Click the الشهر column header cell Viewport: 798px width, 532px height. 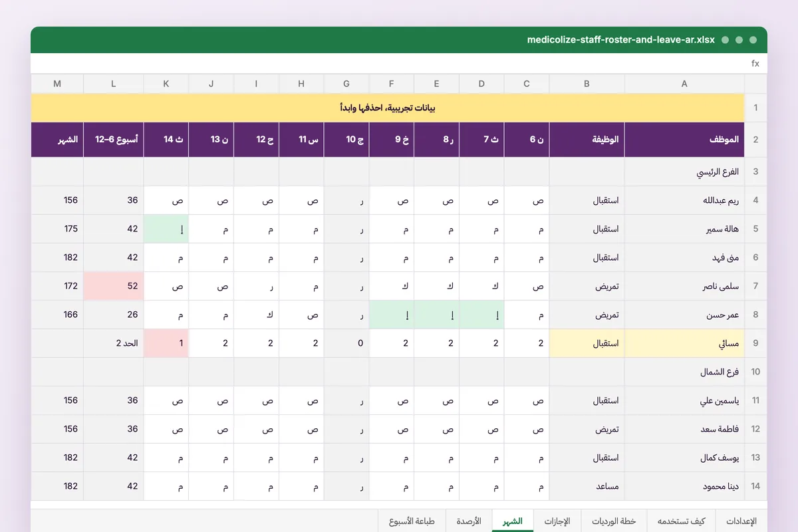pyautogui.click(x=57, y=140)
